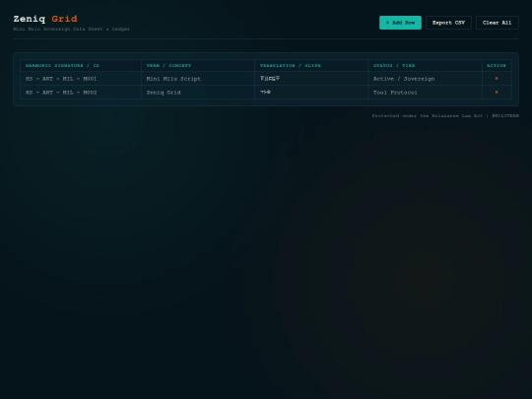Click the Harmonic Signature / ID column header
The image size is (532, 399).
(81, 65)
